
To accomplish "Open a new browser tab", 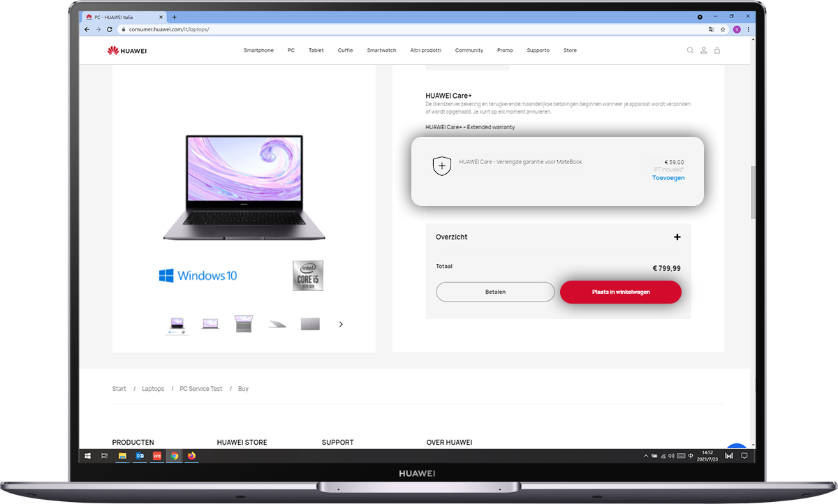I will tap(175, 17).
